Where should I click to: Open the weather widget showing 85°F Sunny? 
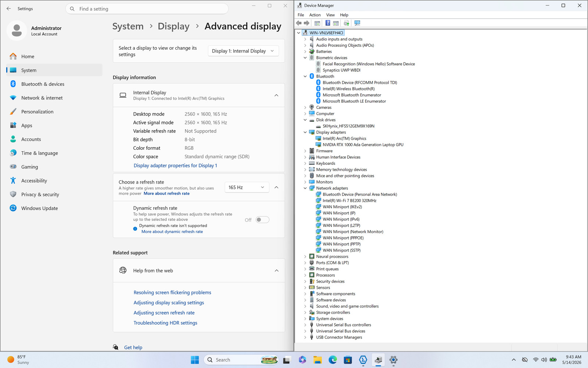pyautogui.click(x=18, y=360)
